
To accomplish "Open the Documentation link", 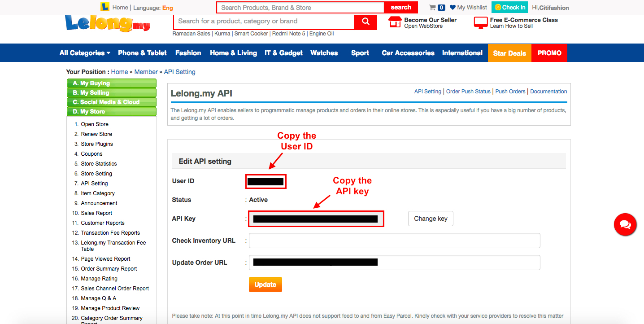I will pos(548,92).
